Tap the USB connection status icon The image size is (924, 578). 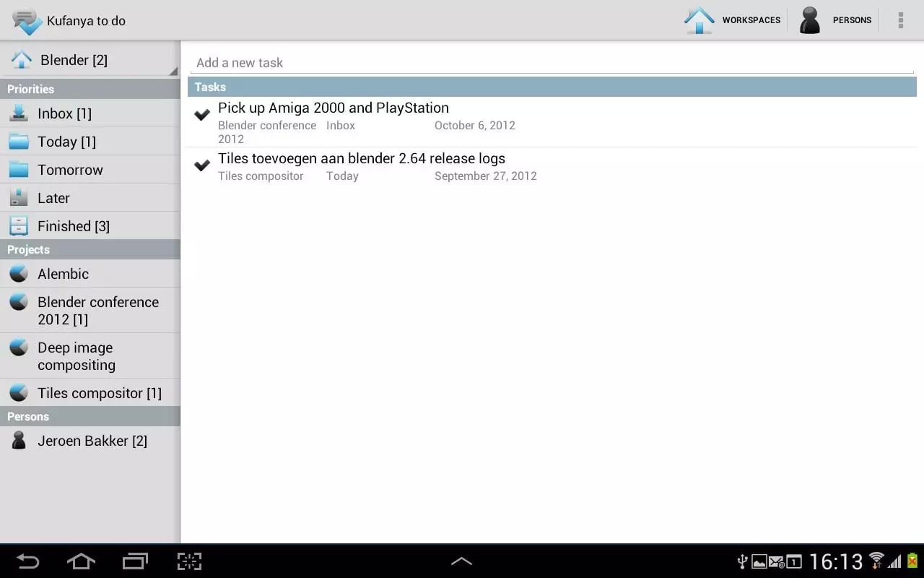click(741, 561)
